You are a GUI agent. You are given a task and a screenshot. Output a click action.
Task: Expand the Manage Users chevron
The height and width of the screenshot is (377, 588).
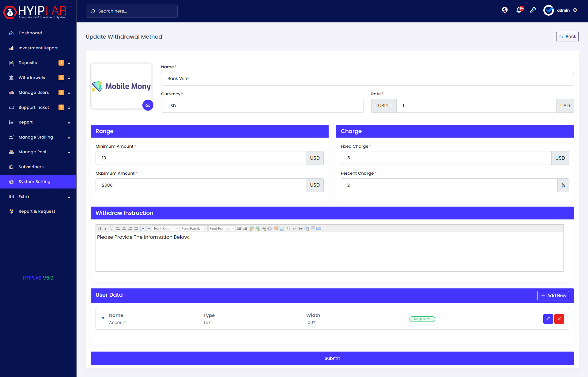[69, 93]
